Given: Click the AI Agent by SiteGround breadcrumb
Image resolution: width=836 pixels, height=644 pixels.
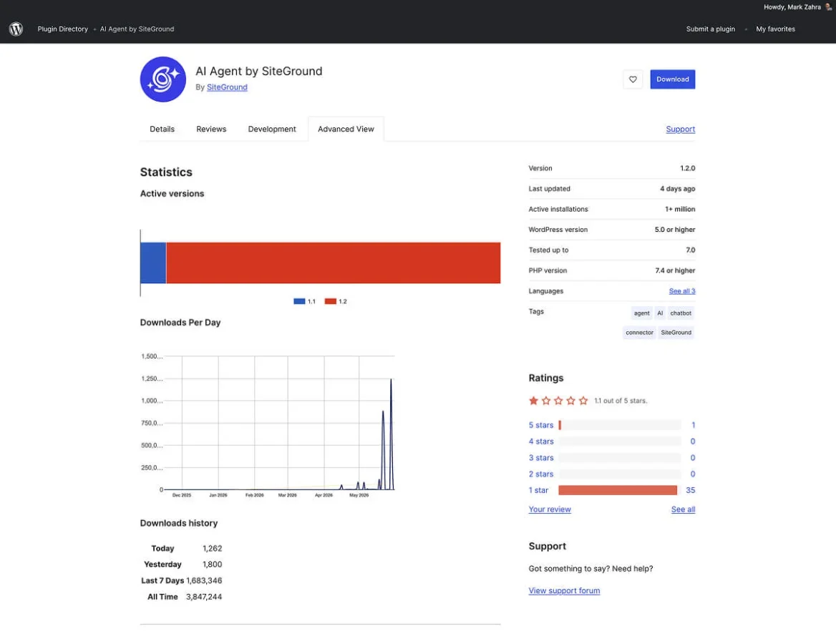Looking at the screenshot, I should tap(137, 29).
